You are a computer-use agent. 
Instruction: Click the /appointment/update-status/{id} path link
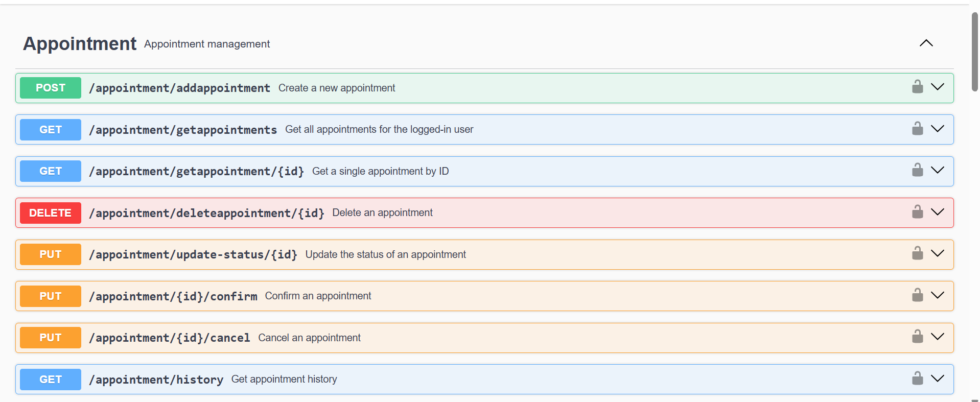pyautogui.click(x=193, y=254)
